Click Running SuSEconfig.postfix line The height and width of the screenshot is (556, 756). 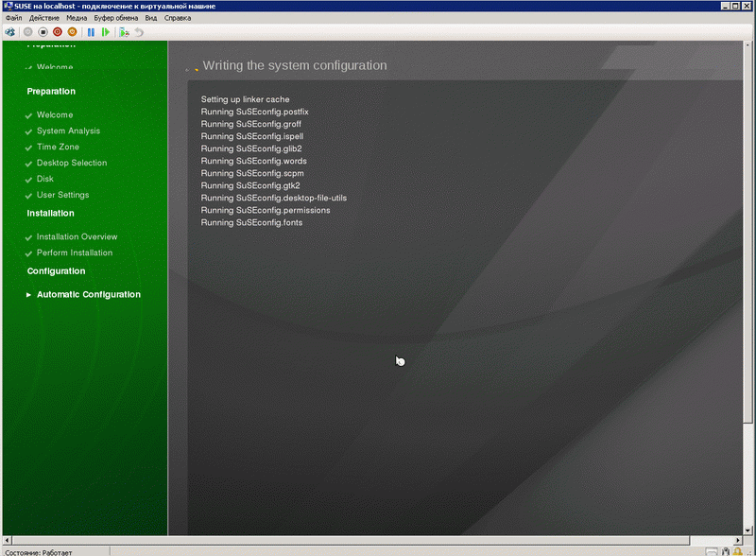click(x=254, y=112)
